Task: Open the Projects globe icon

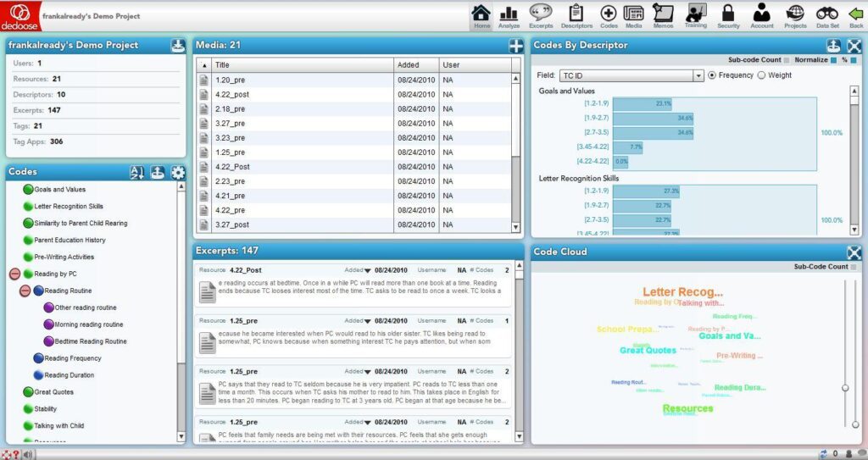Action: 795,16
